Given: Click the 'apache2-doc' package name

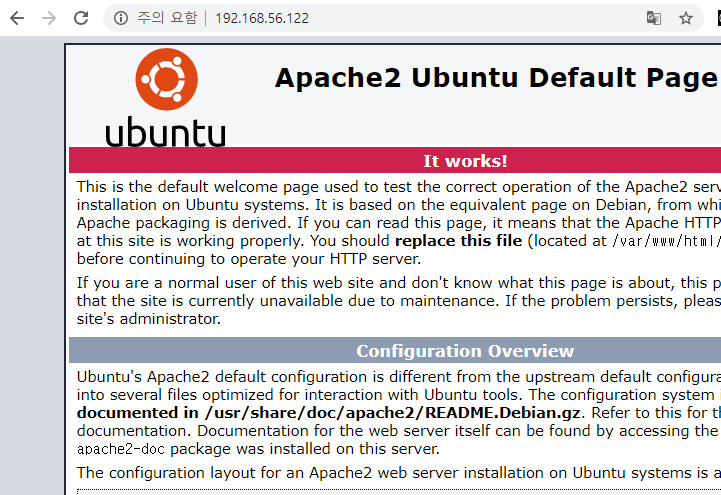Looking at the screenshot, I should [x=121, y=449].
